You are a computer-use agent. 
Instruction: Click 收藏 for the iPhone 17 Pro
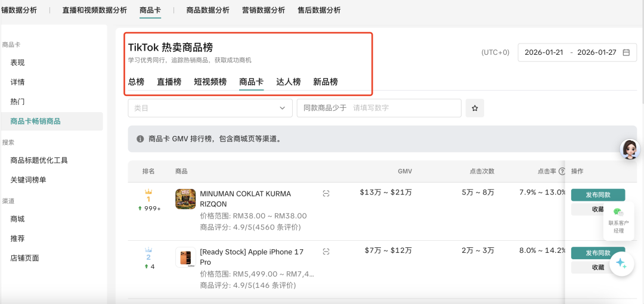tap(597, 268)
